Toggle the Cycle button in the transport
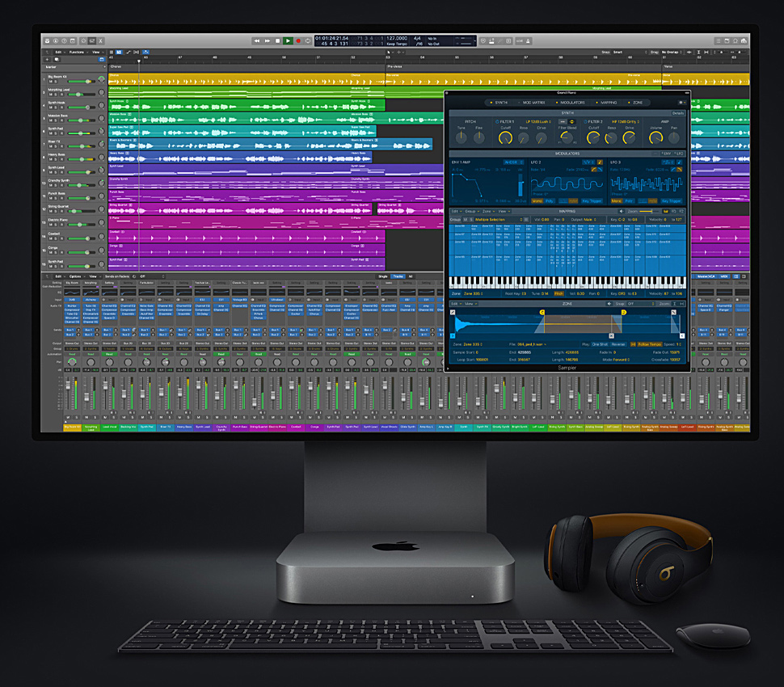 [308, 40]
